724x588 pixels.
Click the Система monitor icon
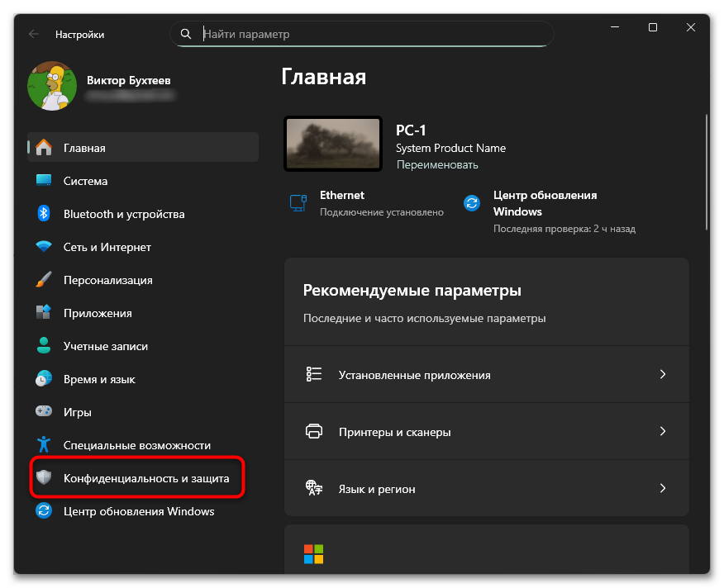coord(44,181)
